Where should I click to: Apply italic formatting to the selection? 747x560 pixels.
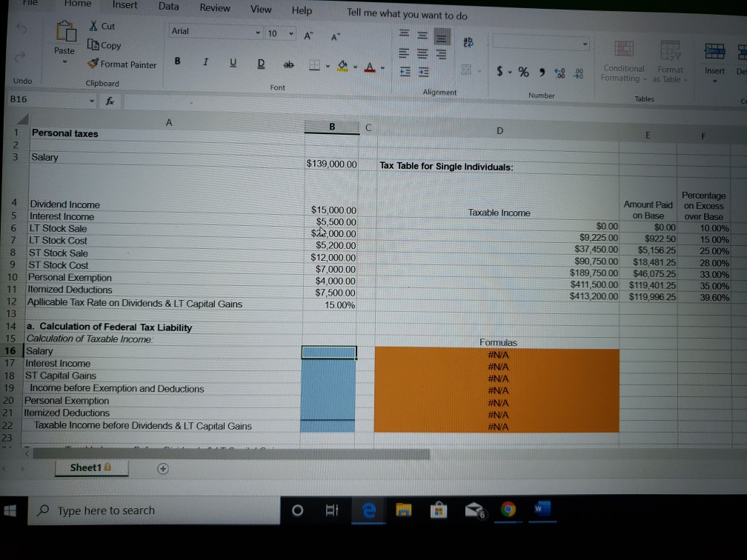point(205,64)
